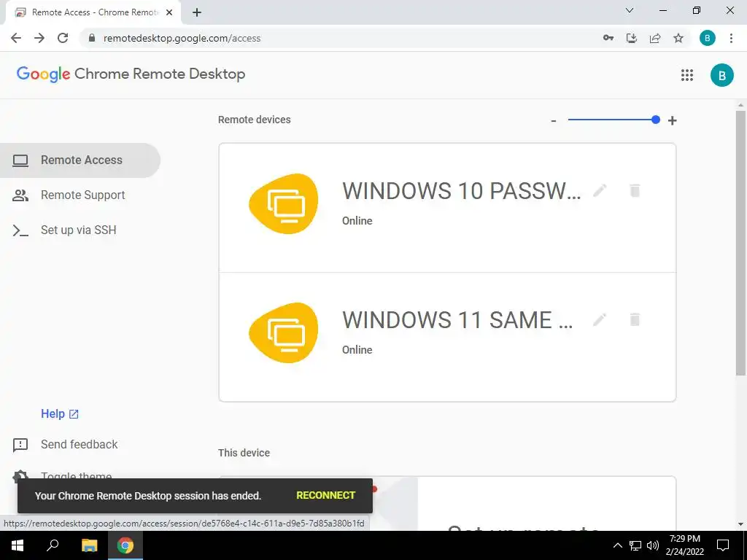Click the saved passwords key icon
Viewport: 747px width, 560px height.
click(x=608, y=38)
